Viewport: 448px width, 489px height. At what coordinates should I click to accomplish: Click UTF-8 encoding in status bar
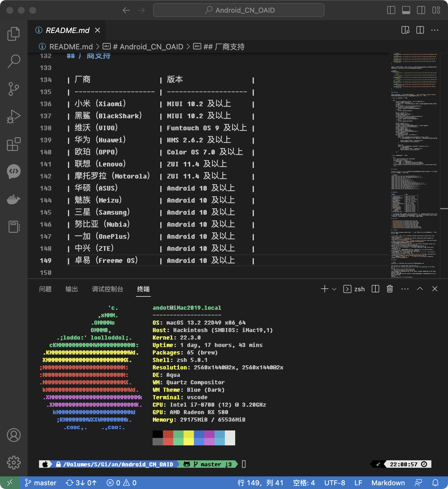pos(334,483)
